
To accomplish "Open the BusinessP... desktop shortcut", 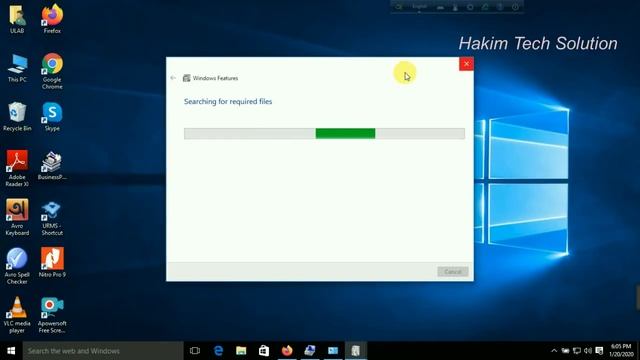I will (52, 165).
